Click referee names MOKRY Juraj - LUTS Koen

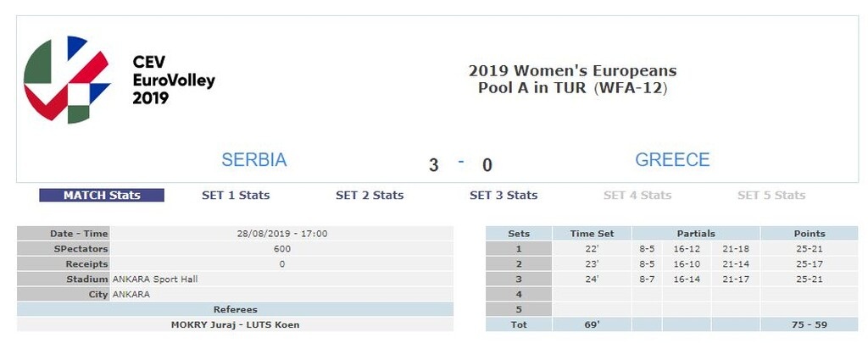pos(236,325)
